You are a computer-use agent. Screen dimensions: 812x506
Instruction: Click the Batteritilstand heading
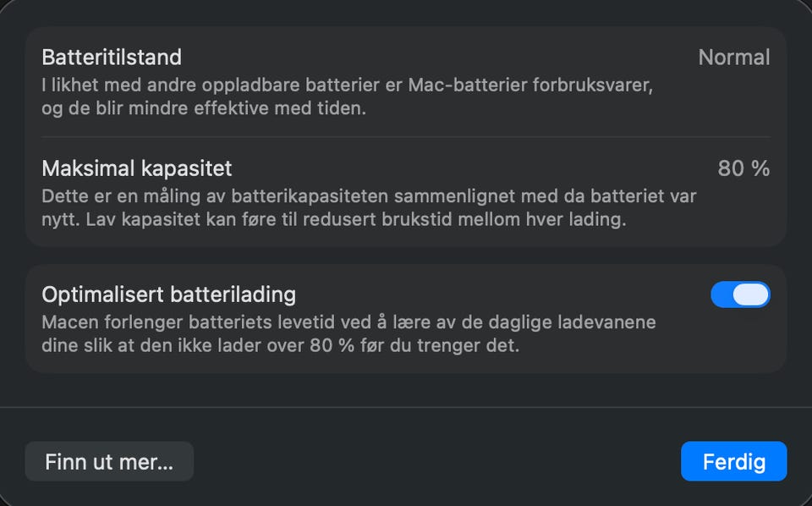tap(112, 58)
